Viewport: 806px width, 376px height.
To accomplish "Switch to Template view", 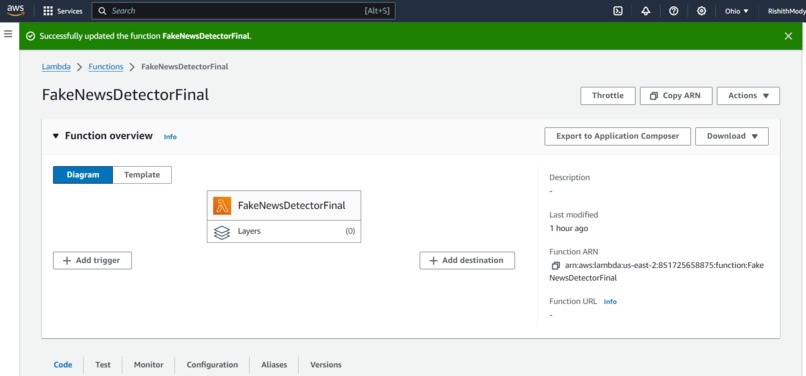I will [x=142, y=175].
